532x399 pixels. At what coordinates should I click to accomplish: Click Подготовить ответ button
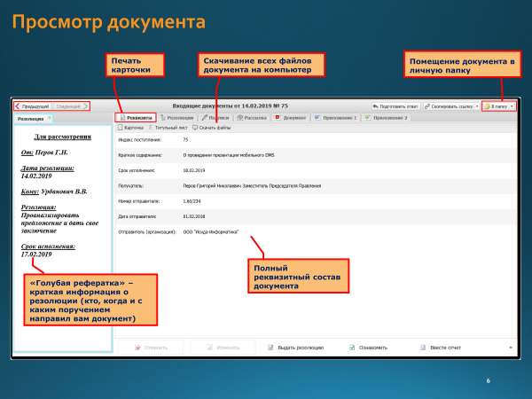395,106
